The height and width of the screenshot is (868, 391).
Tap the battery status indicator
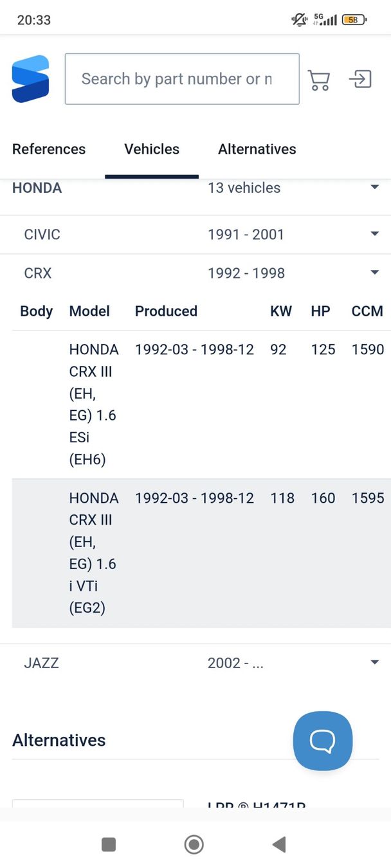coord(354,20)
